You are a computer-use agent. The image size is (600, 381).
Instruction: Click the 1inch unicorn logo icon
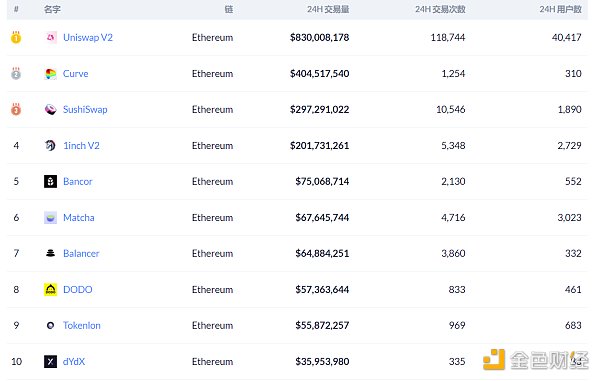(x=51, y=145)
